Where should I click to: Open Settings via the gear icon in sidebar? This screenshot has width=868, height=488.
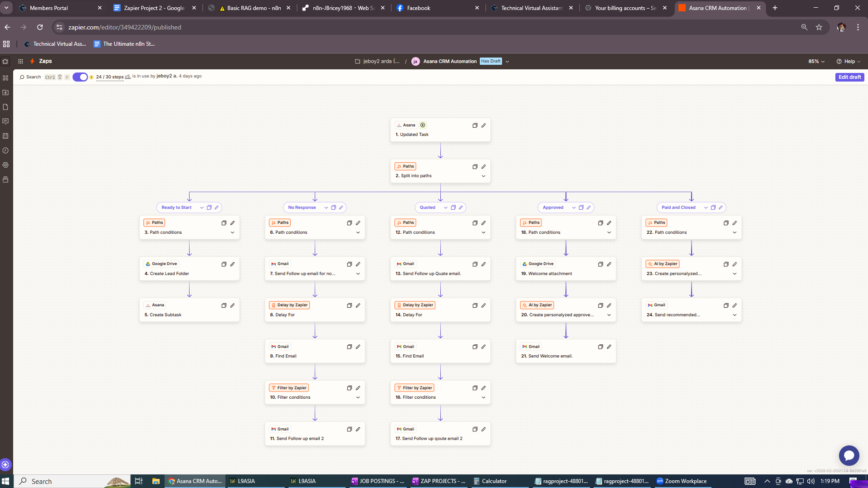[x=5, y=165]
